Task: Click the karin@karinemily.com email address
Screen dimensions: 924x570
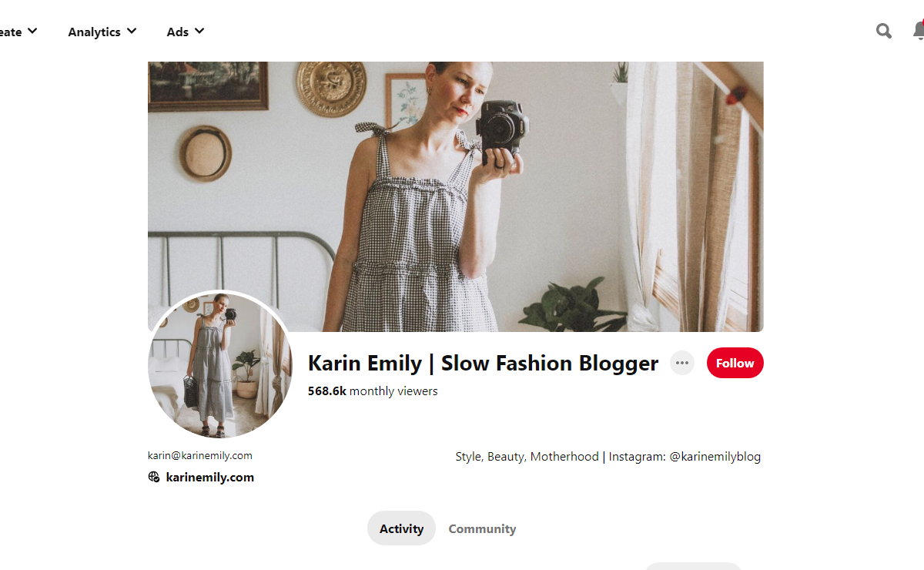Action: 200,455
